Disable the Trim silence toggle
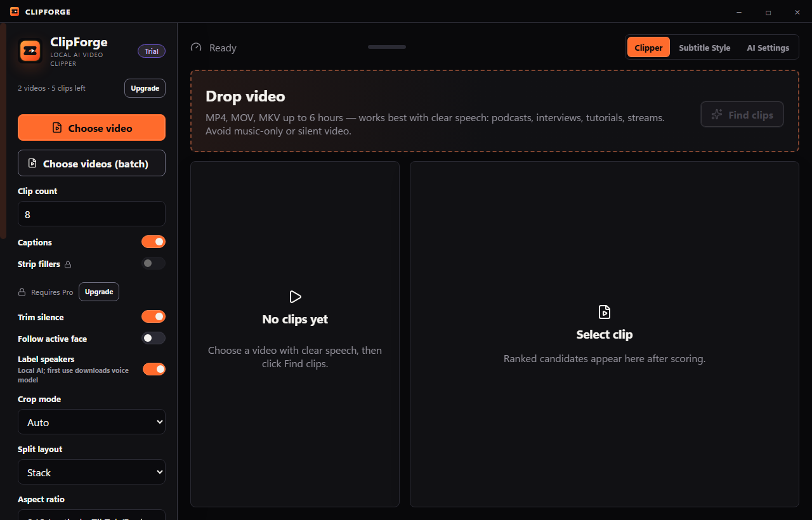Viewport: 812px width, 520px height. 154,316
